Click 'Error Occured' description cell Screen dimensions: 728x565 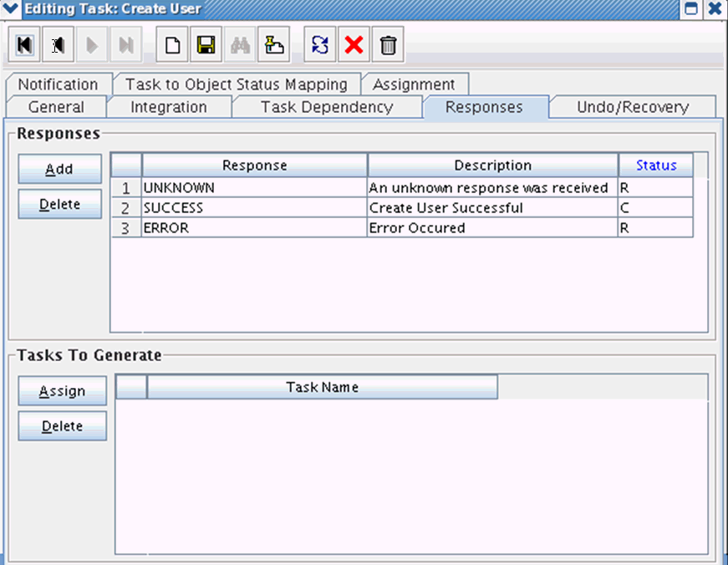pyautogui.click(x=492, y=228)
